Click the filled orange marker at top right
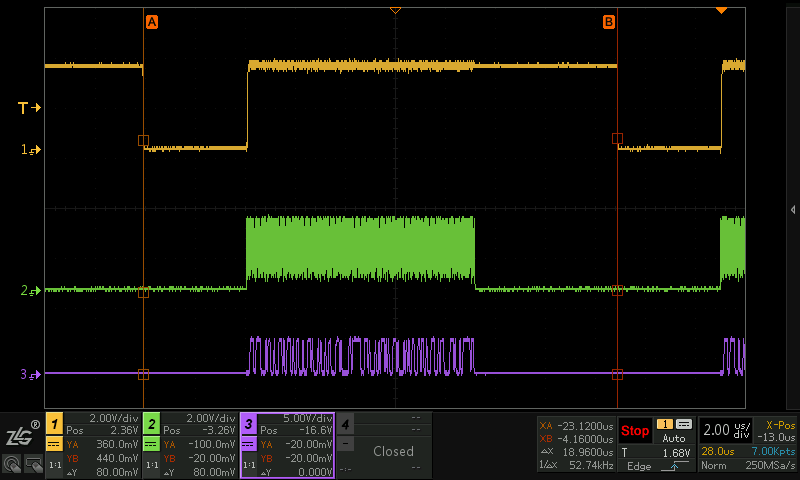This screenshot has height=480, width=800. (x=721, y=10)
